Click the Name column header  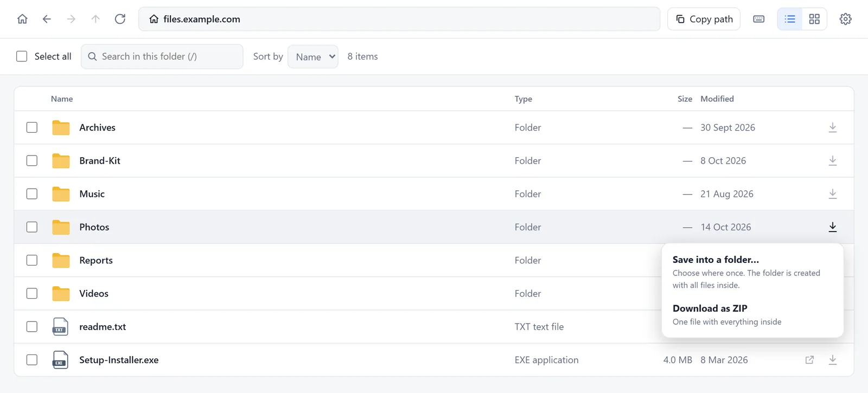pos(62,99)
